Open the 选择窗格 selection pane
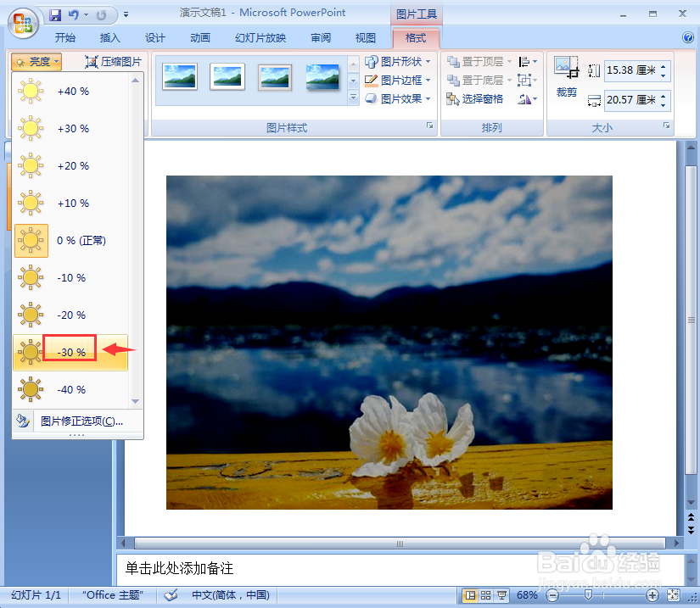Image resolution: width=700 pixels, height=608 pixels. tap(475, 98)
